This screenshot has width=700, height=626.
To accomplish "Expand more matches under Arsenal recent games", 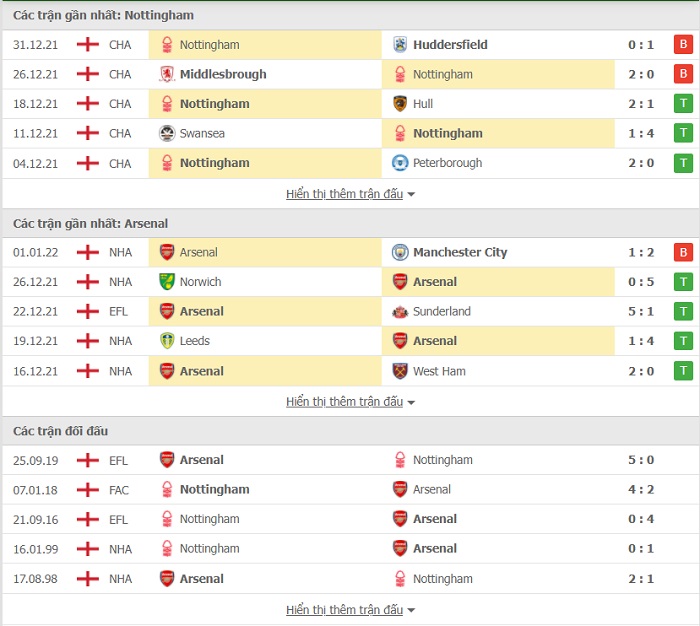I will (350, 401).
